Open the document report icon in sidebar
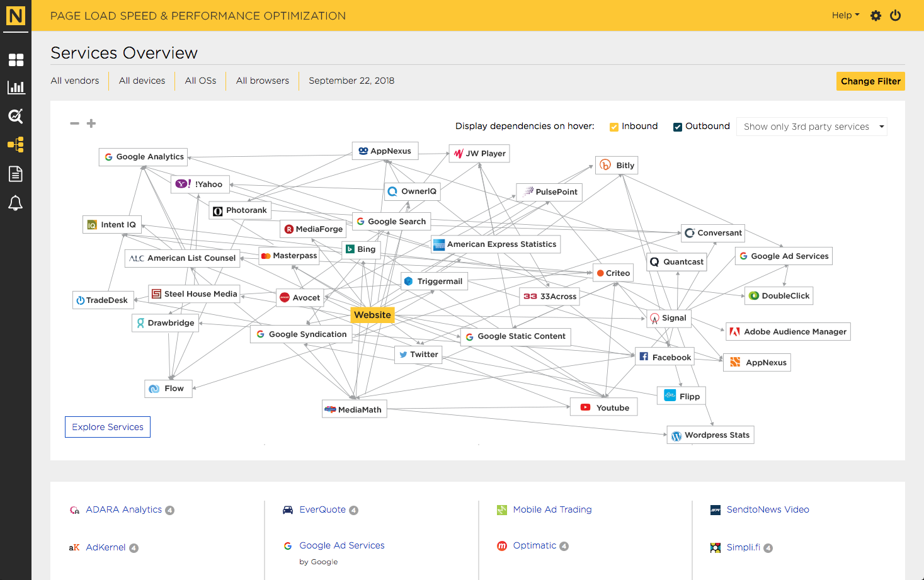 coord(16,174)
